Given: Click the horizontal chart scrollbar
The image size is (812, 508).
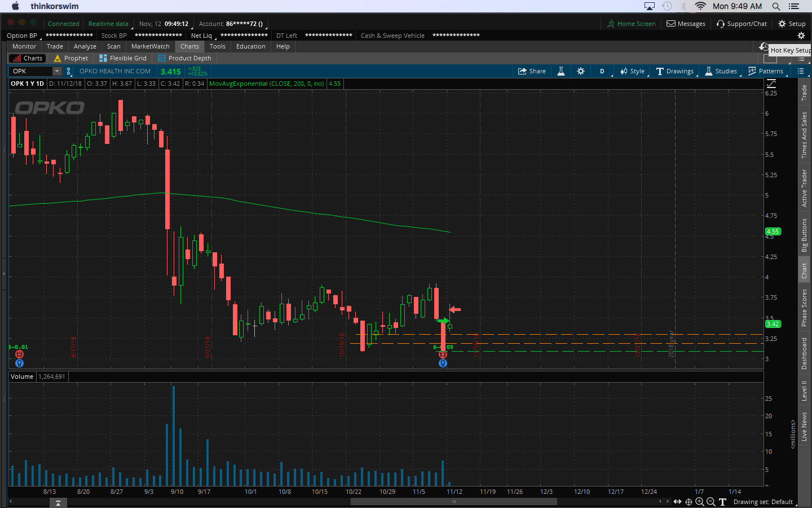Looking at the screenshot, I should coord(453,501).
